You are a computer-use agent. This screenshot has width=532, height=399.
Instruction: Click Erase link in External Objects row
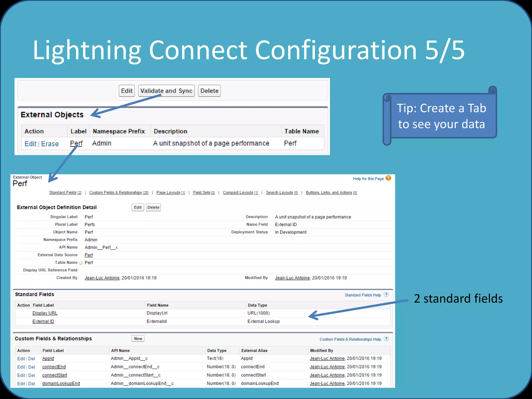(50, 144)
